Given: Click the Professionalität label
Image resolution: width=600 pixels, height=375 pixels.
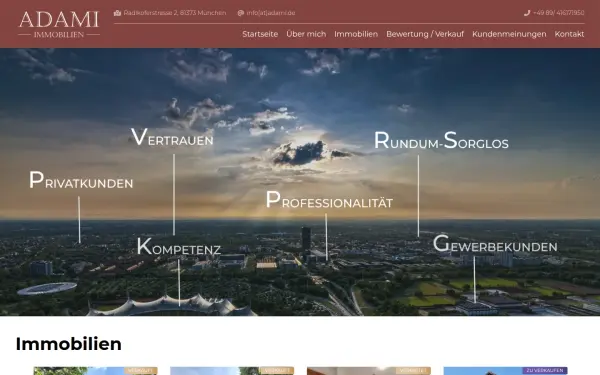Looking at the screenshot, I should point(329,200).
